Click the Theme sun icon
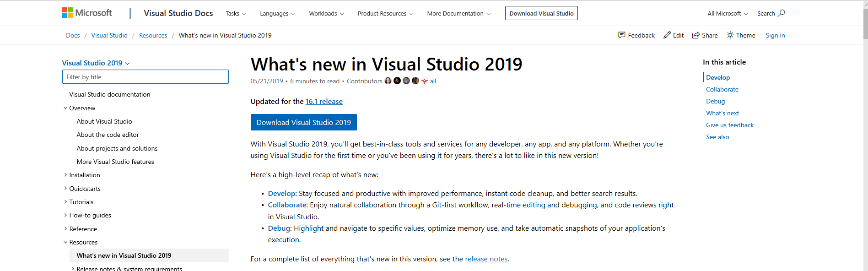868x271 pixels. (x=730, y=35)
